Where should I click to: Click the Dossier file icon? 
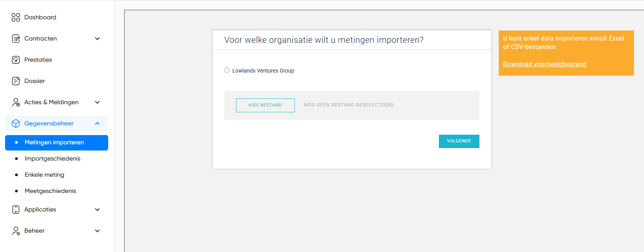(16, 81)
